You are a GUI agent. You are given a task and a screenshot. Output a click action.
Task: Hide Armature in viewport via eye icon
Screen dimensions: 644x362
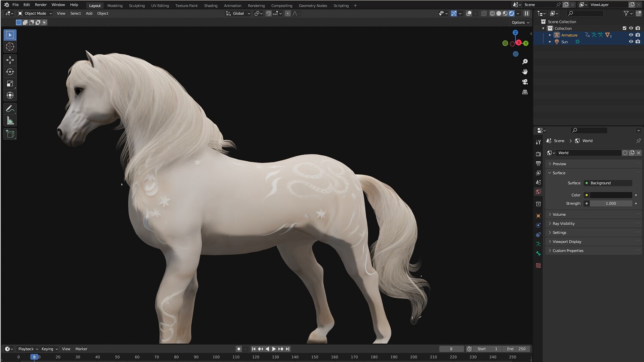[x=631, y=35]
